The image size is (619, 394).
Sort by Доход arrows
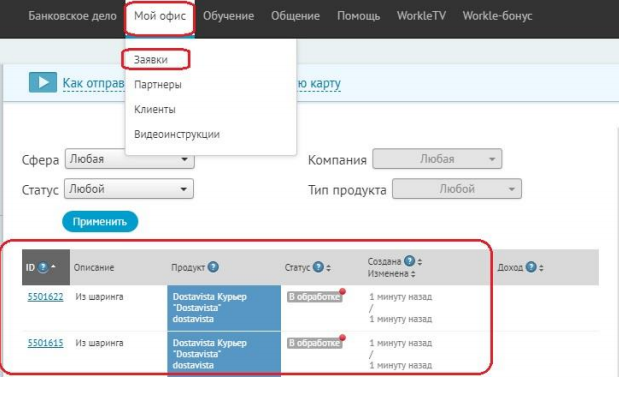pyautogui.click(x=541, y=268)
